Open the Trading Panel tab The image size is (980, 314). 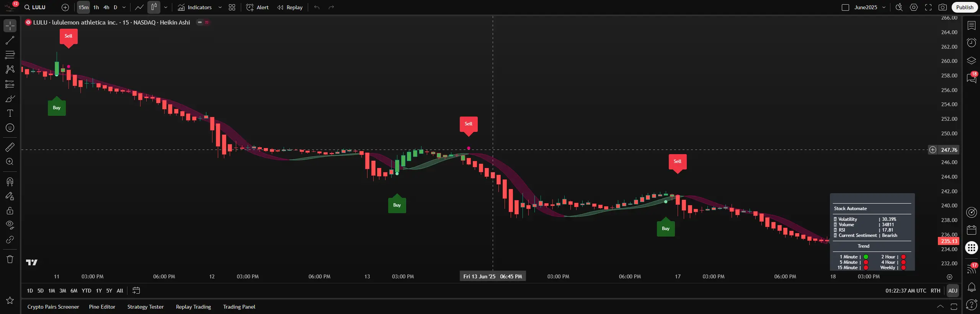tap(239, 307)
